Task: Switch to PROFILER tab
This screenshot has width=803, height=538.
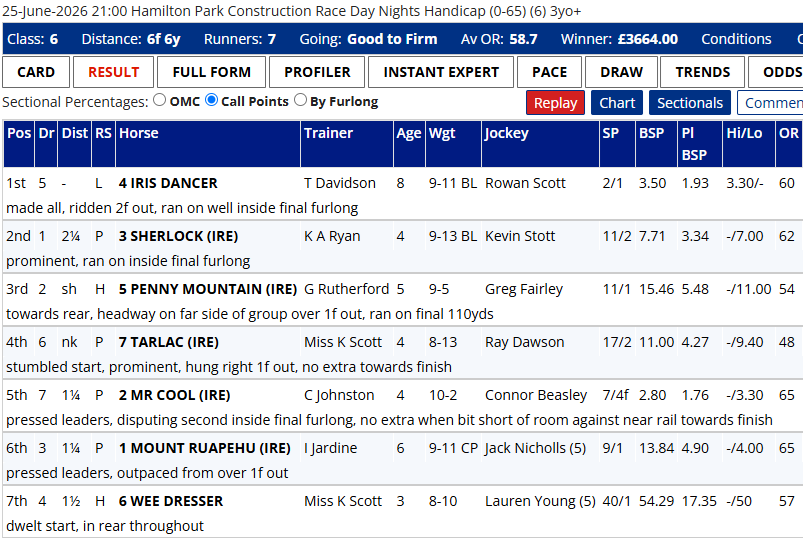Action: point(317,72)
